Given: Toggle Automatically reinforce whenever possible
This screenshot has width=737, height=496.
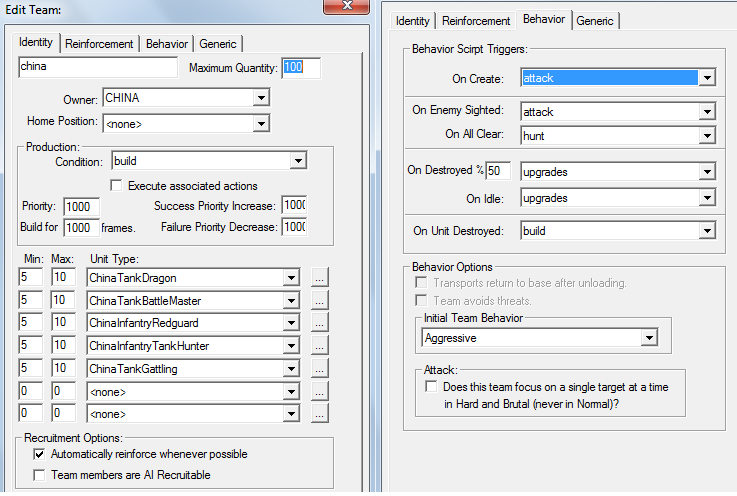Looking at the screenshot, I should 40,454.
